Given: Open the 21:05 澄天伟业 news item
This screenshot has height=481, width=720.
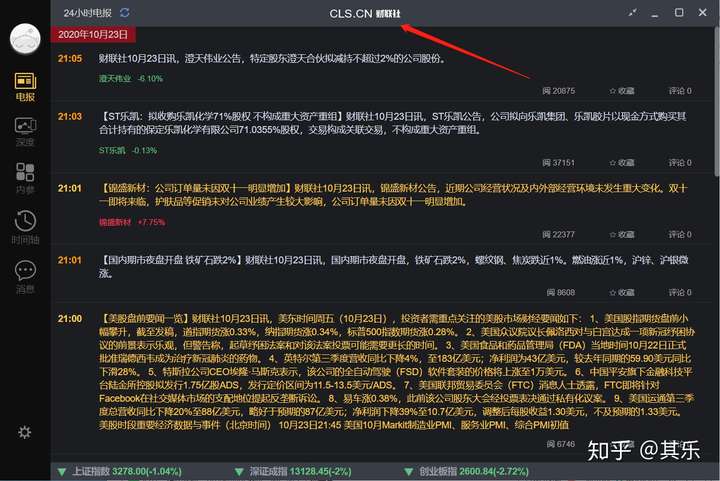Looking at the screenshot, I should (x=272, y=58).
